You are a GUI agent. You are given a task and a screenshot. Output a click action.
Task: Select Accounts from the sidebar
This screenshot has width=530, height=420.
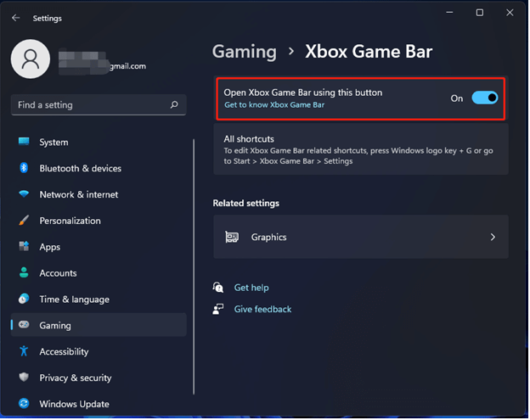pos(99,273)
